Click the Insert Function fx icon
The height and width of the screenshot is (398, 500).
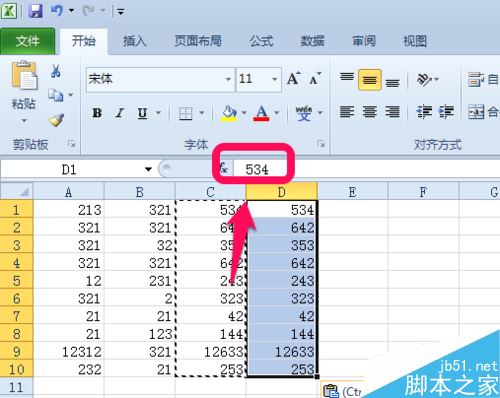(224, 168)
